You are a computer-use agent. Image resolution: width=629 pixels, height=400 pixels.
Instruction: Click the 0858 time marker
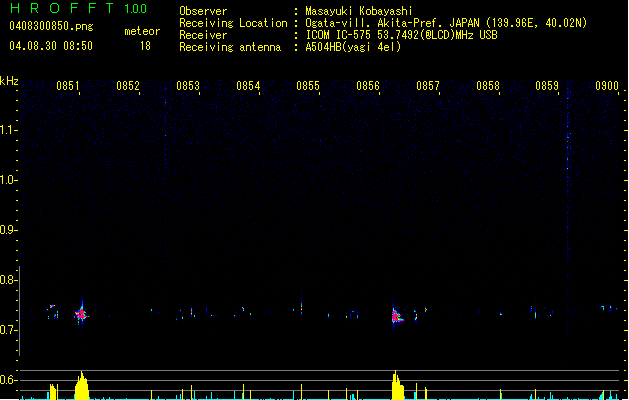tap(488, 86)
